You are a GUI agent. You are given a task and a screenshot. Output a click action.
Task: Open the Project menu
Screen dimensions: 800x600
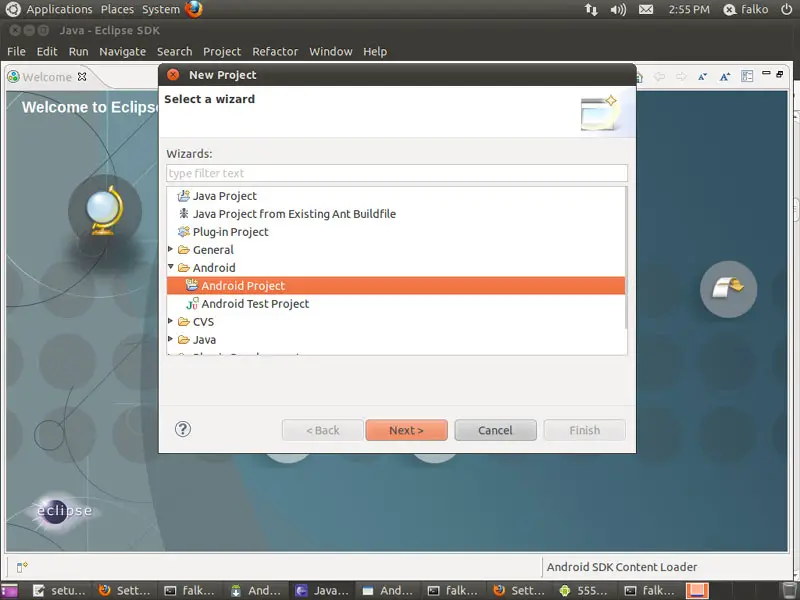(x=222, y=52)
